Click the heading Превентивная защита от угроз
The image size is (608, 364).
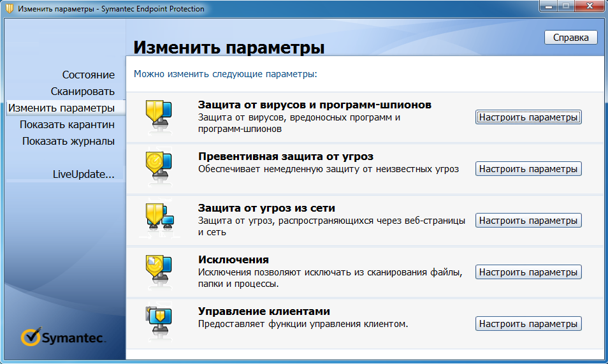[286, 156]
